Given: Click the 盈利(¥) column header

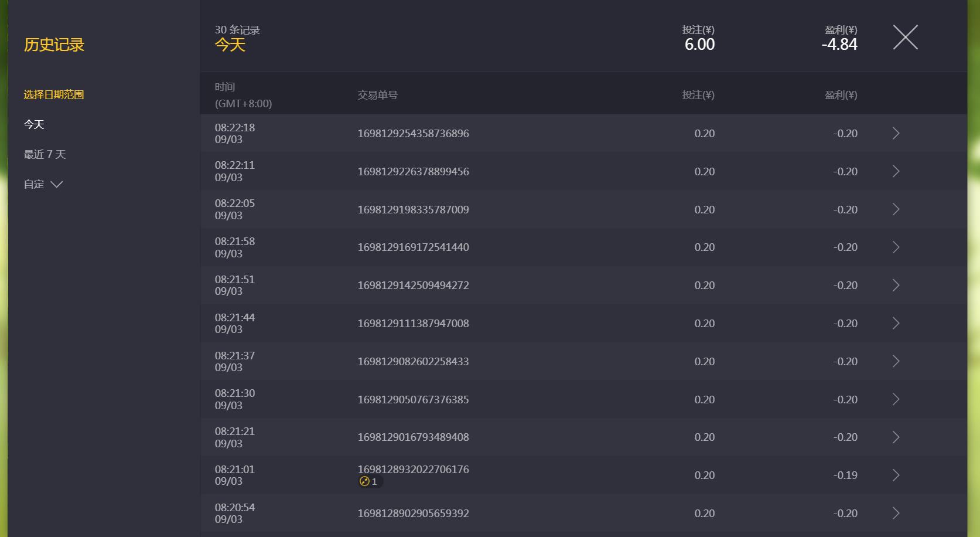Looking at the screenshot, I should click(841, 95).
